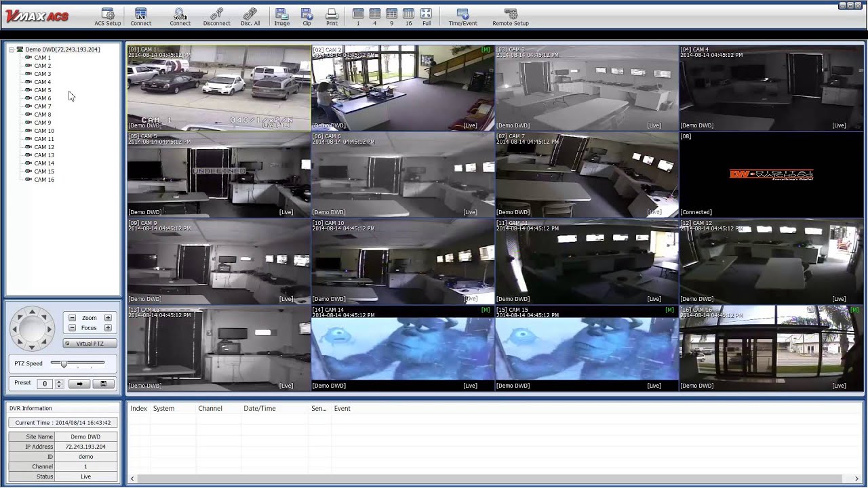Image resolution: width=868 pixels, height=488 pixels.
Task: Select CAM 1 in the site tree
Action: 43,58
